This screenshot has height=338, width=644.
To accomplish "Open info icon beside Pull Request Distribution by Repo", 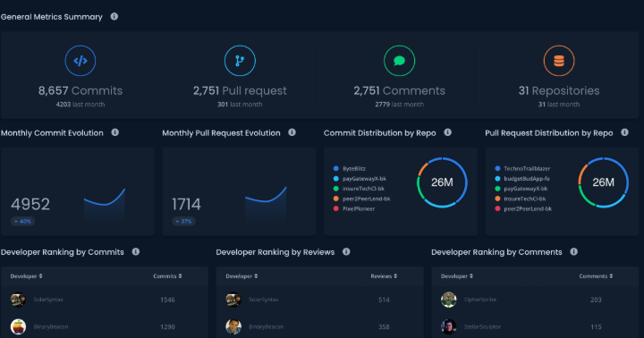I will [x=624, y=132].
